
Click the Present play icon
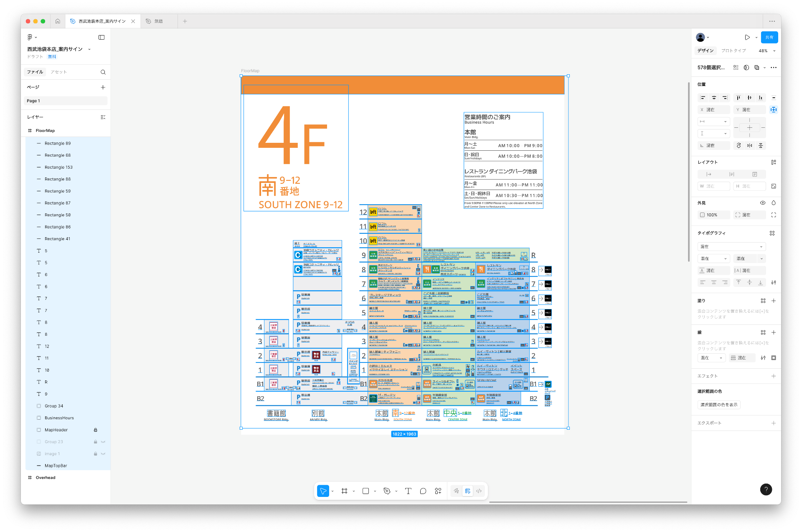[x=747, y=37]
